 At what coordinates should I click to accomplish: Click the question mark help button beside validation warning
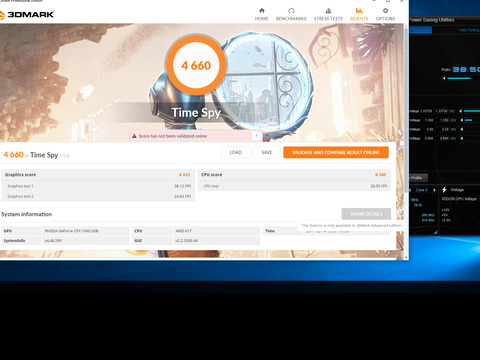tap(256, 136)
